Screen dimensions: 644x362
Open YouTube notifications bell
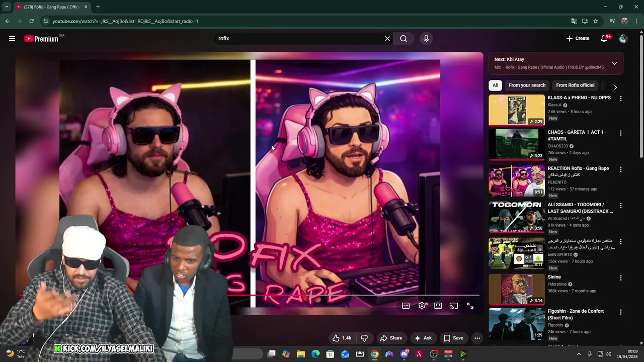pos(604,38)
